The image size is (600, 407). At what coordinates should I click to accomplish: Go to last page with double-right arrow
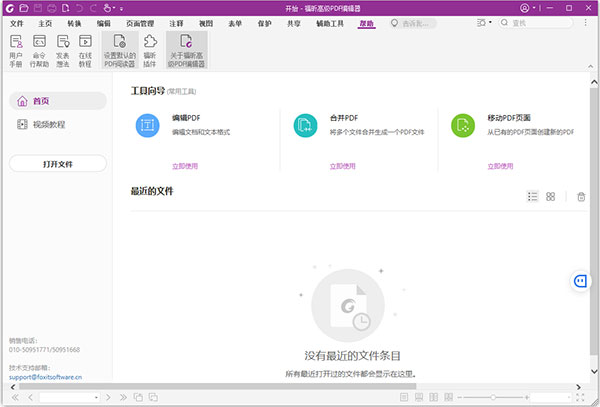pyautogui.click(x=123, y=397)
